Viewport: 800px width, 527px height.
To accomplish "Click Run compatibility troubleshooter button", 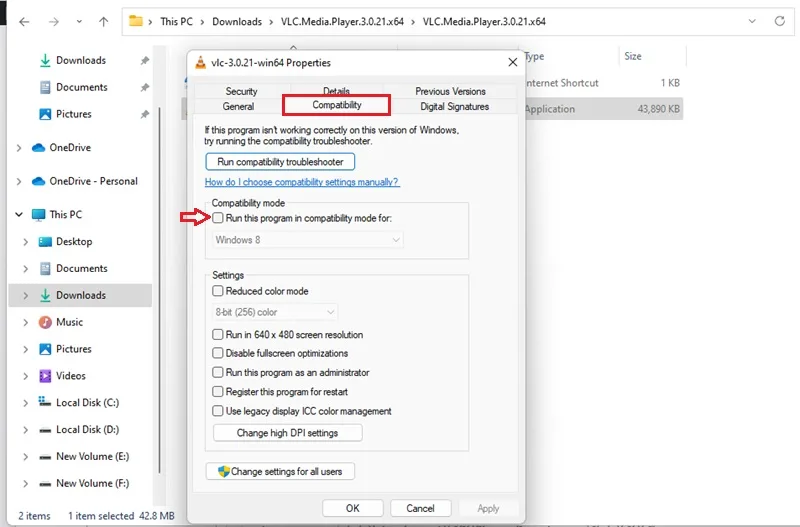I will (x=280, y=162).
